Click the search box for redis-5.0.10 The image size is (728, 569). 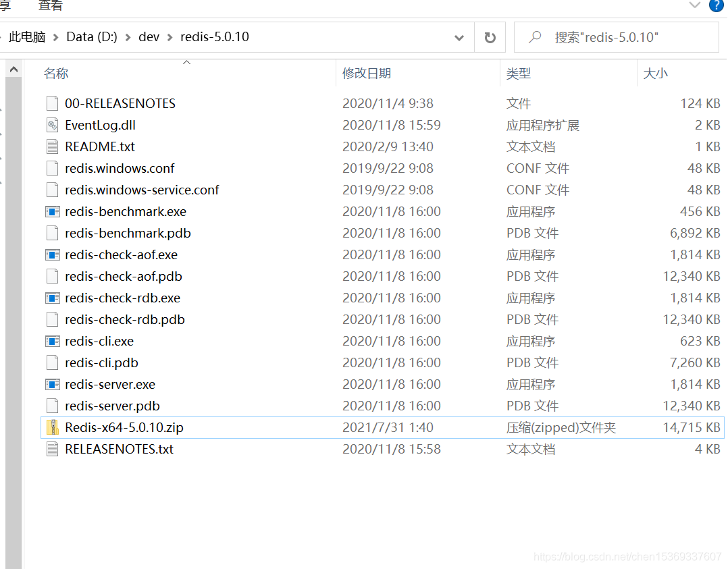(x=621, y=37)
